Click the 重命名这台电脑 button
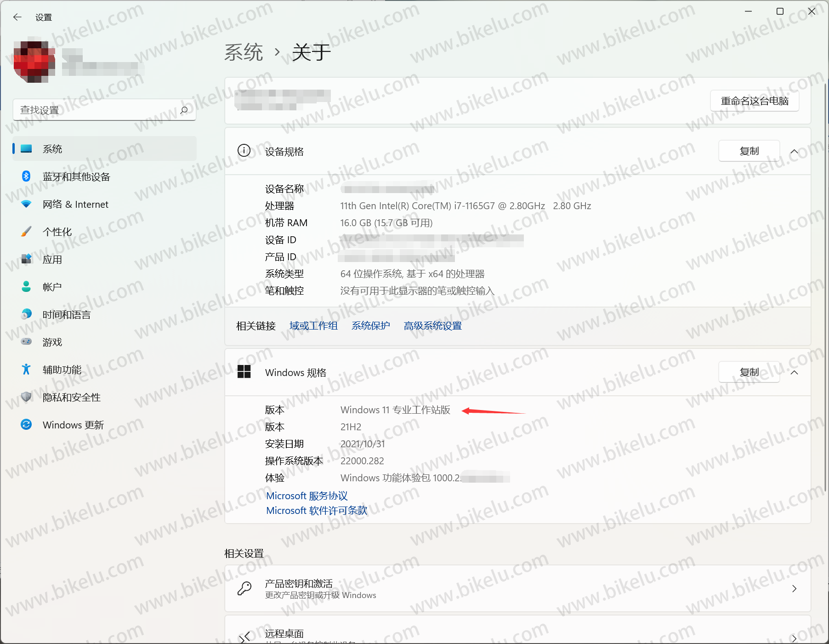The image size is (829, 644). point(754,101)
